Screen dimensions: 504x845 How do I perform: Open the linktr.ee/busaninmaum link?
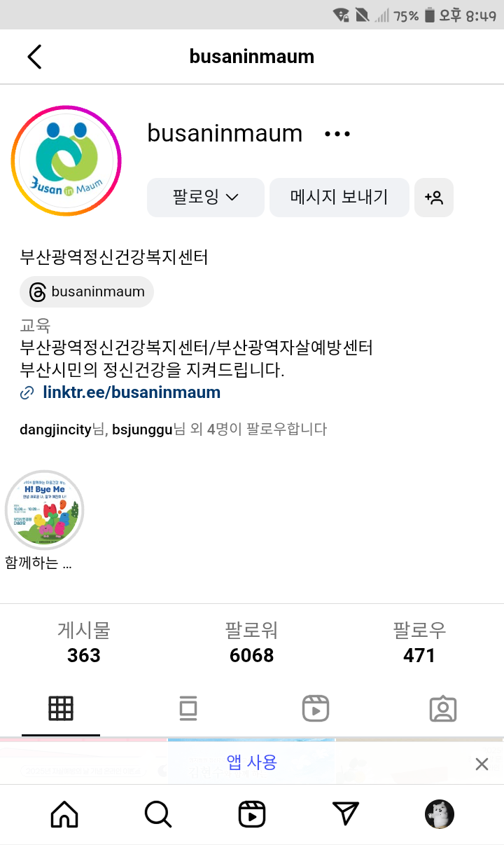132,392
